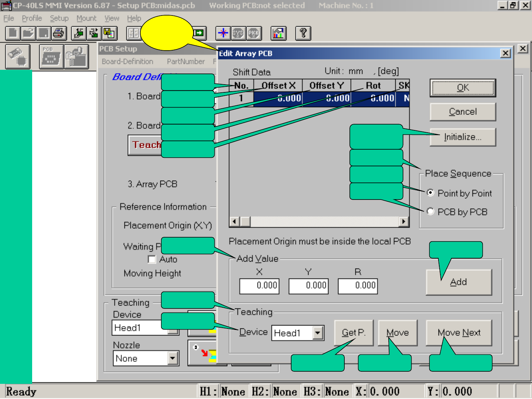This screenshot has width=532, height=399.
Task: Click the SYS toolbar icon
Action: [x=238, y=33]
